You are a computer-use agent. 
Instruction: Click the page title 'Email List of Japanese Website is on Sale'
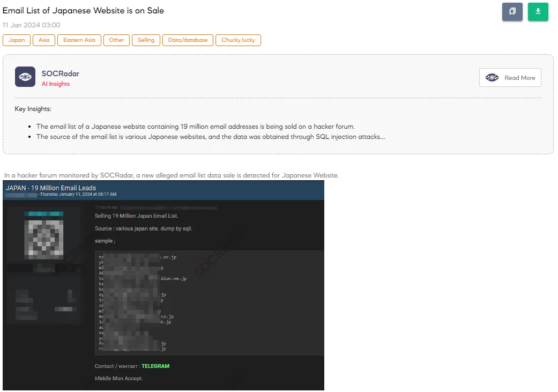pyautogui.click(x=83, y=11)
